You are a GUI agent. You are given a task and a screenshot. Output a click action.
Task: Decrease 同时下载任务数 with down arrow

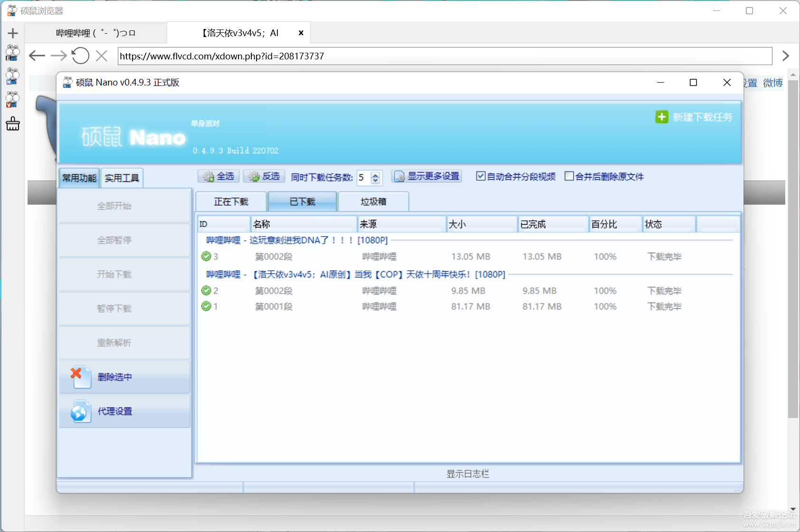[x=375, y=180]
